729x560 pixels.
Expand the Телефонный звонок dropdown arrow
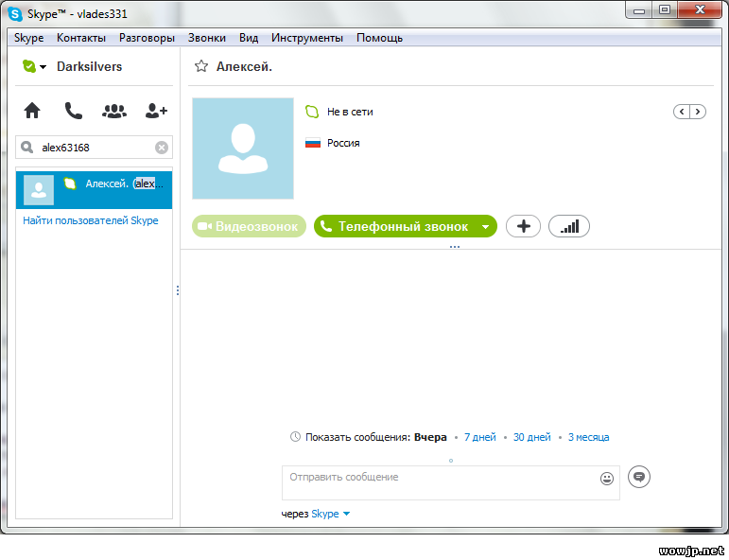coord(485,227)
